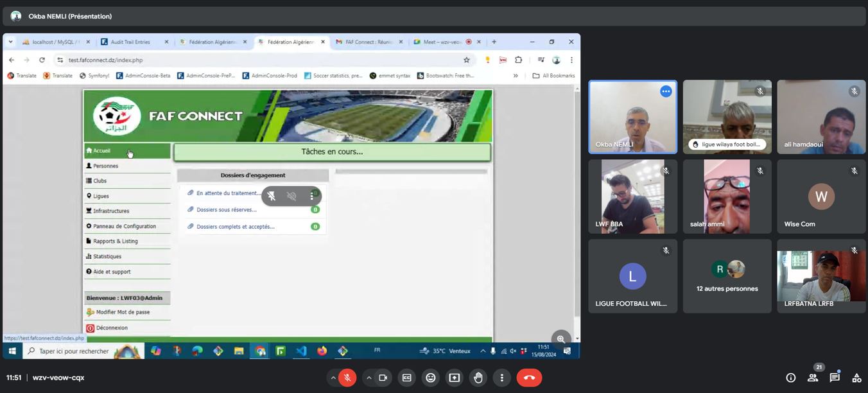Toggle the camera in the Meet toolbar

(x=383, y=378)
